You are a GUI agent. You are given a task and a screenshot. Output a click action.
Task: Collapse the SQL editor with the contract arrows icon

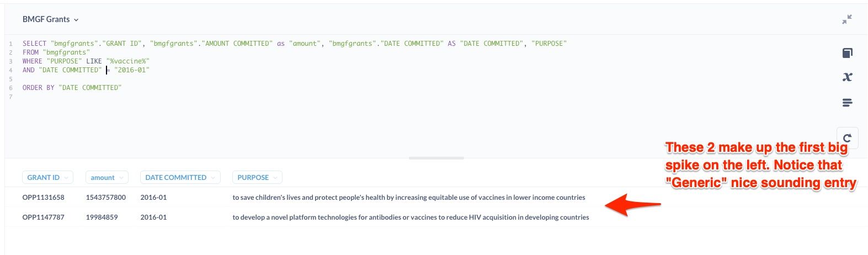click(x=847, y=19)
